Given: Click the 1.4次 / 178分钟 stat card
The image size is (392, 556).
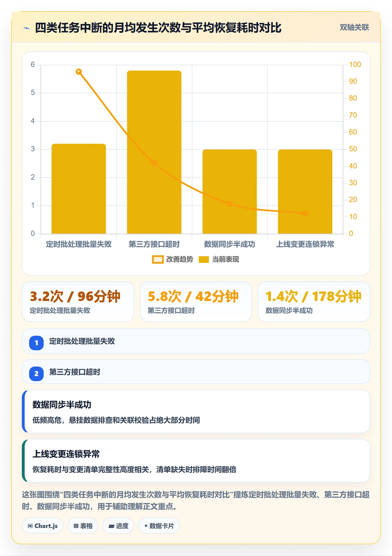Looking at the screenshot, I should [314, 302].
